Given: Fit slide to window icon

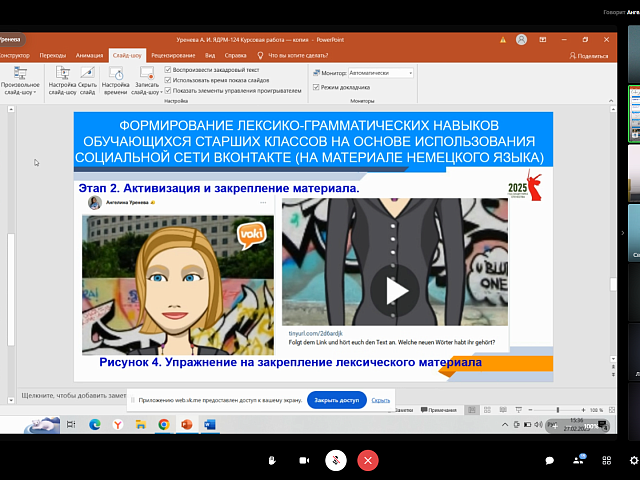Looking at the screenshot, I should 611,410.
